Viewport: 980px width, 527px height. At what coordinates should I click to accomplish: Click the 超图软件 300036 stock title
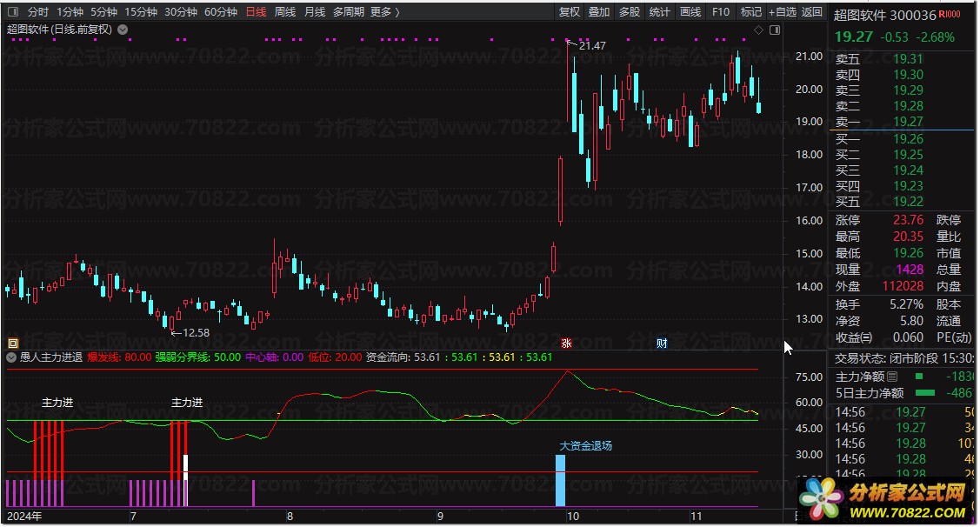click(x=884, y=15)
